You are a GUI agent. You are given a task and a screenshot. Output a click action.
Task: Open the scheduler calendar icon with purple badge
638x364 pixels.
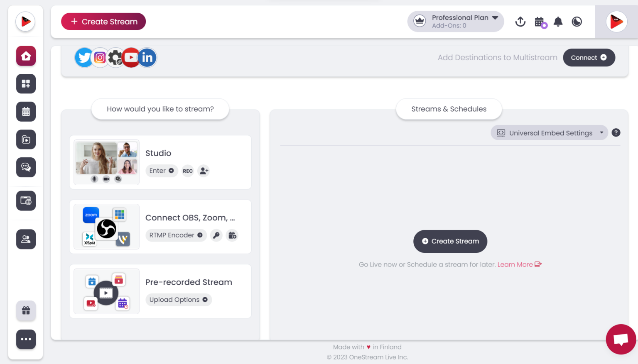[x=539, y=22]
